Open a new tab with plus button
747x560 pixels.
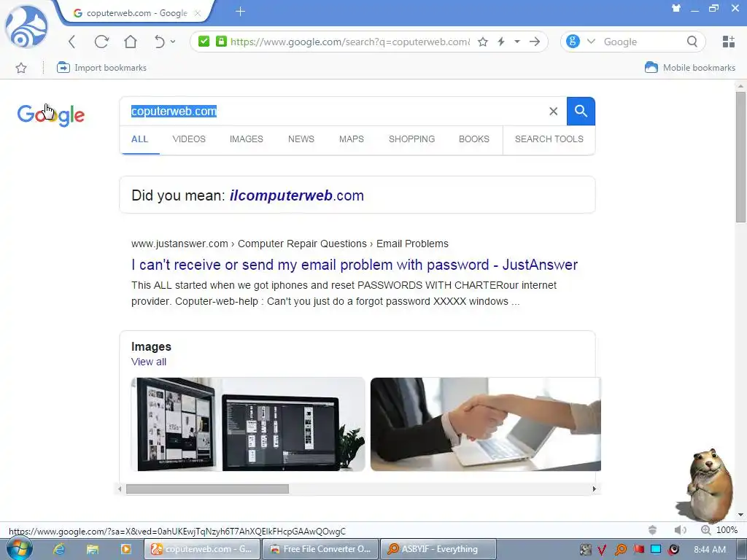pos(240,12)
